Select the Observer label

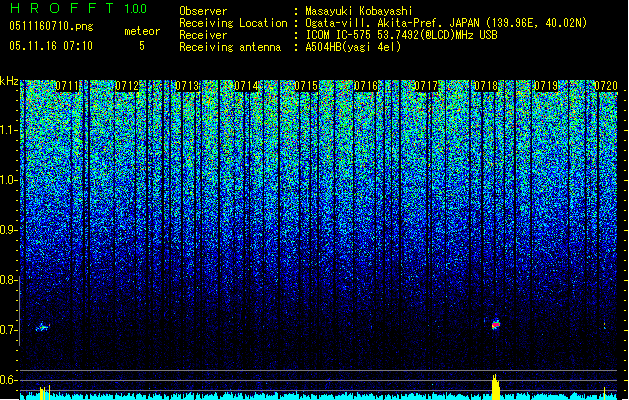tap(203, 11)
